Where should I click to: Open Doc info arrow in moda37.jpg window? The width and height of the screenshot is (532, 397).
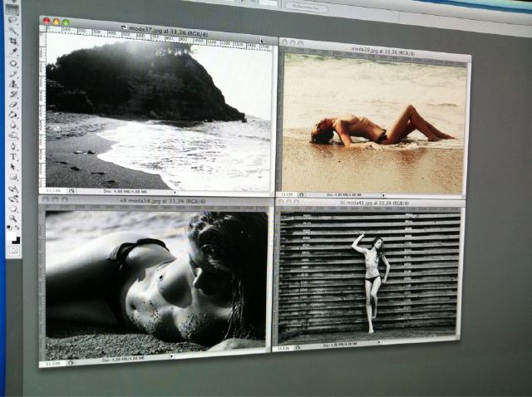(175, 192)
